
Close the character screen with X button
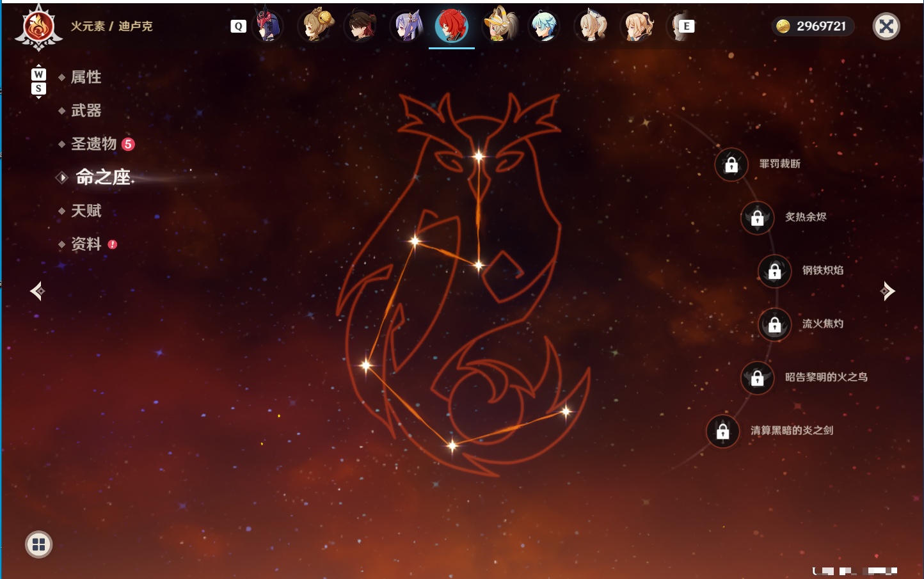(886, 26)
